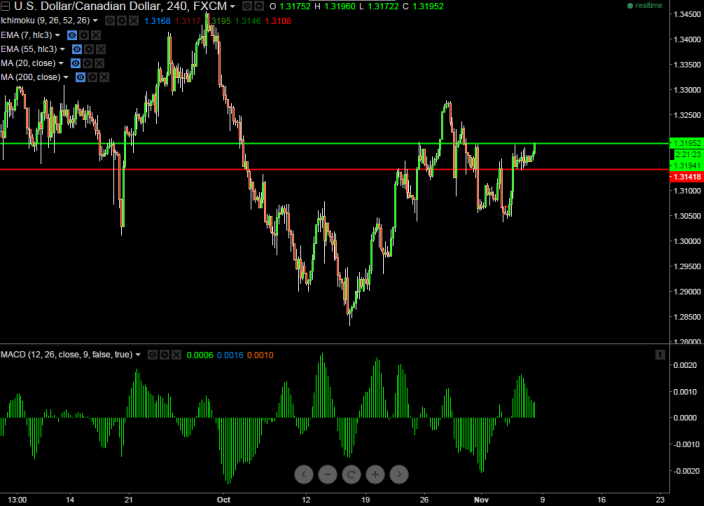Toggle the MACD indicator visibility eye

[x=153, y=355]
